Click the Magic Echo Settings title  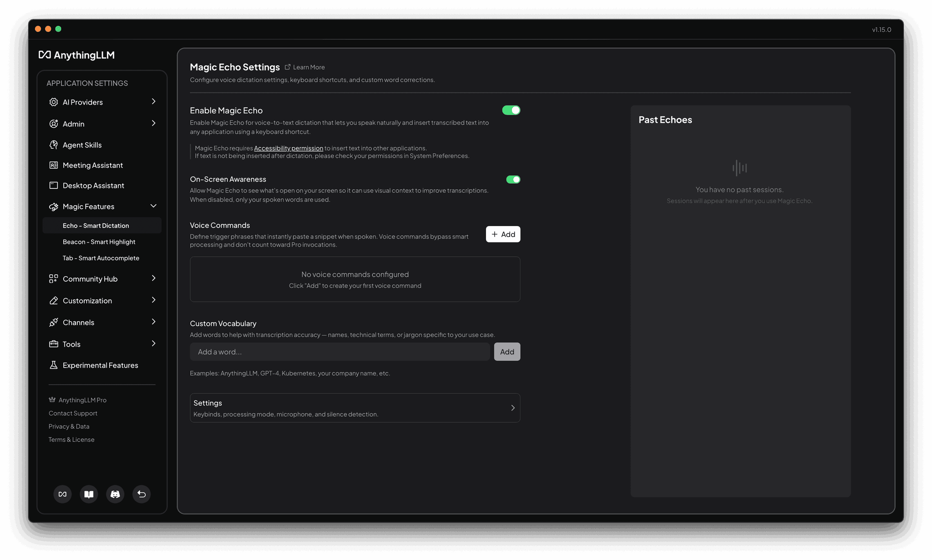point(235,67)
